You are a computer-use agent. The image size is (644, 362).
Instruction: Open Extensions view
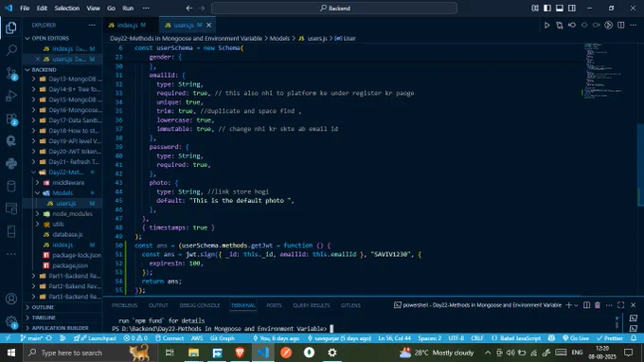coord(11,119)
